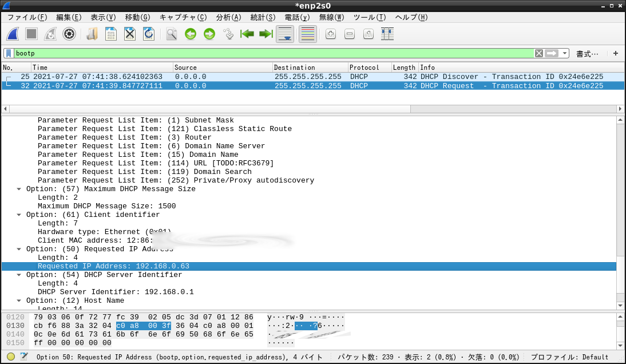Add a filter button with plus
This screenshot has height=364, width=626.
pyautogui.click(x=616, y=53)
